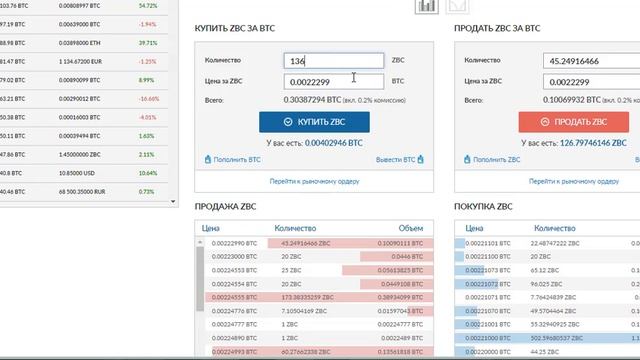Open pair row priced 68 500.35000 RUR

(84, 192)
